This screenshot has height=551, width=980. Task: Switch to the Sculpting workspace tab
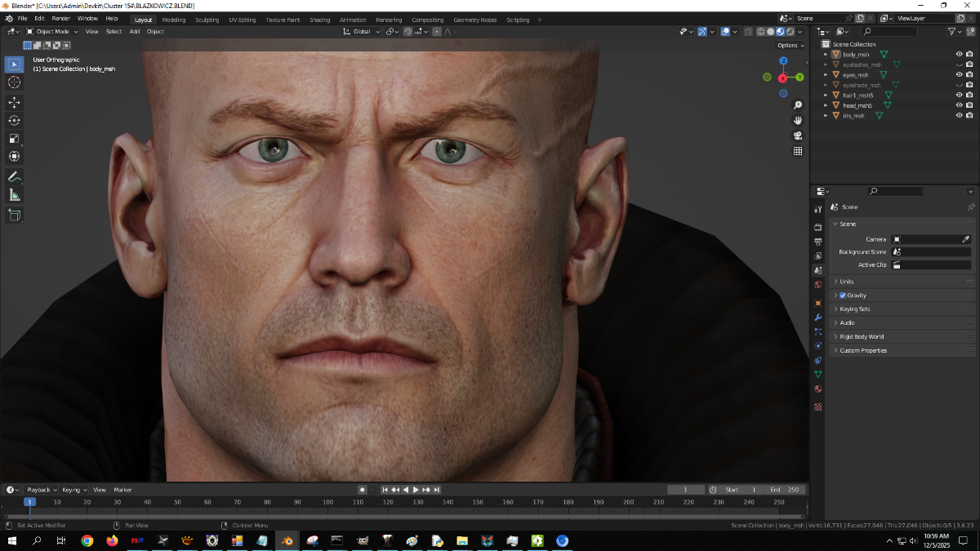pos(206,20)
